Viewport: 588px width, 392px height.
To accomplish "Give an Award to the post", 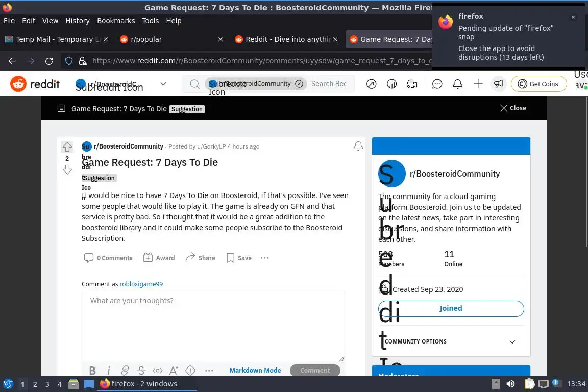I will coord(159,258).
